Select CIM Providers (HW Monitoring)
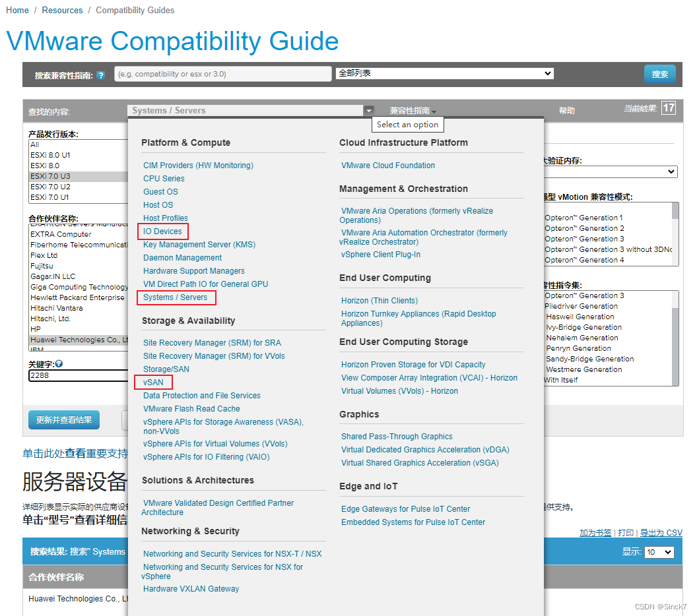 point(198,166)
